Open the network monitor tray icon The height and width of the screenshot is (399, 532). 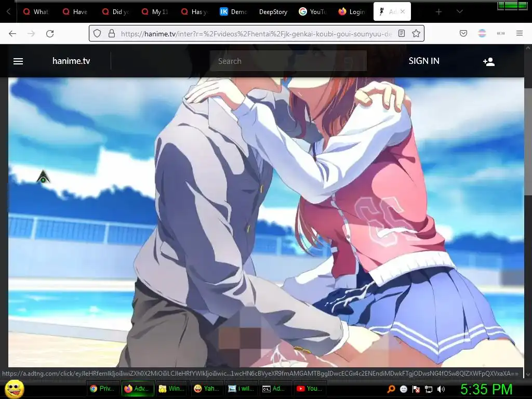coord(429,389)
